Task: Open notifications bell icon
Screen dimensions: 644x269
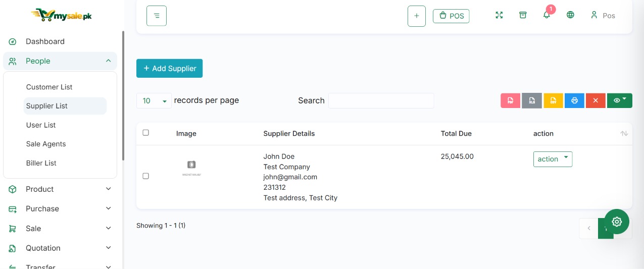Action: click(547, 15)
